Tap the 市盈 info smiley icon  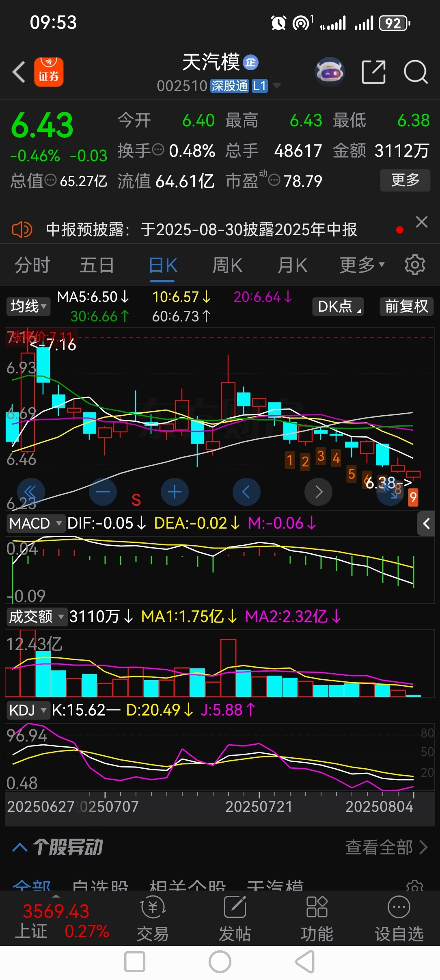(x=274, y=180)
